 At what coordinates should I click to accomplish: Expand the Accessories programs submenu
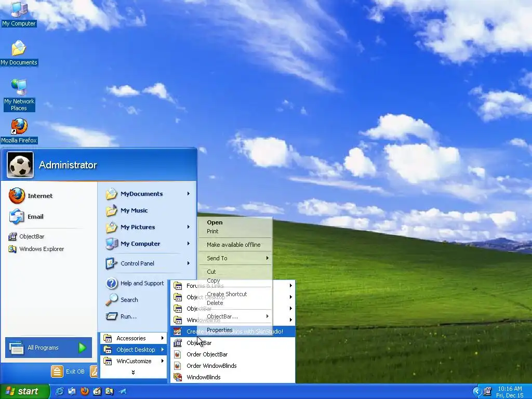(x=134, y=338)
